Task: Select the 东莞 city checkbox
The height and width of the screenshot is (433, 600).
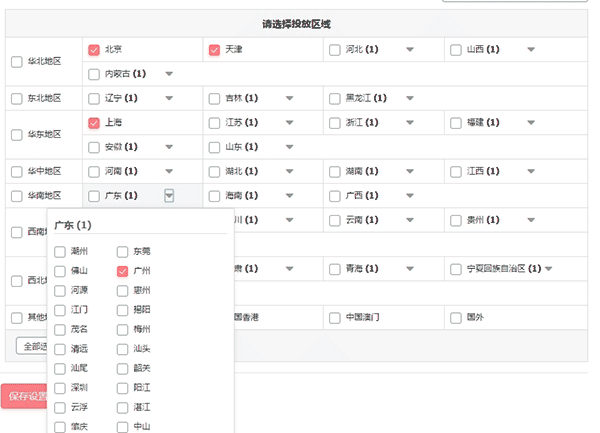Action: 123,252
